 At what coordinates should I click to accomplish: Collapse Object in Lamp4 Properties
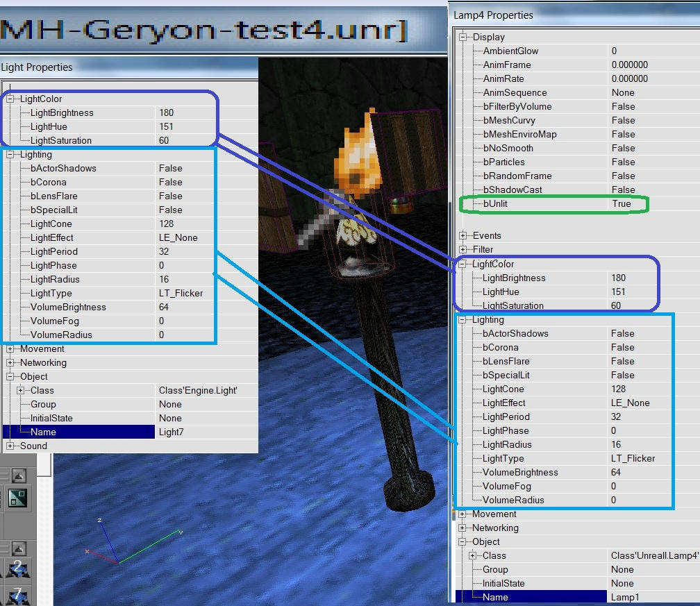(x=462, y=541)
